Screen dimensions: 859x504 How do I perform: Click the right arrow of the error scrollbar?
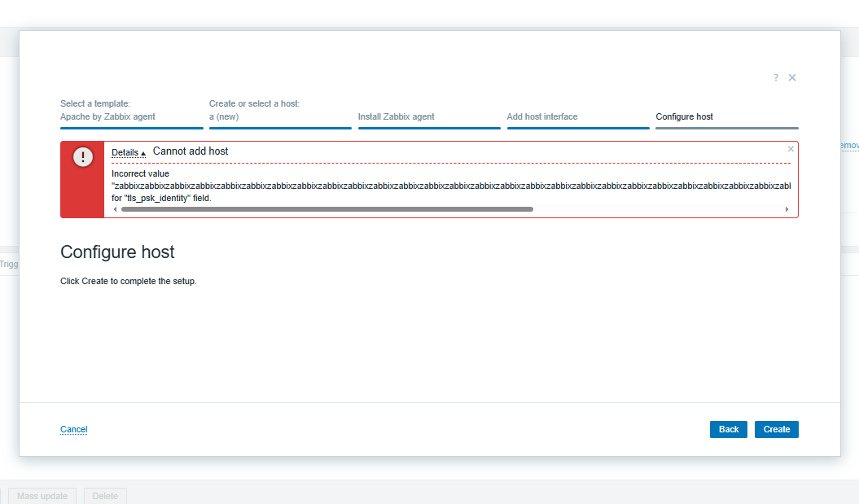787,209
